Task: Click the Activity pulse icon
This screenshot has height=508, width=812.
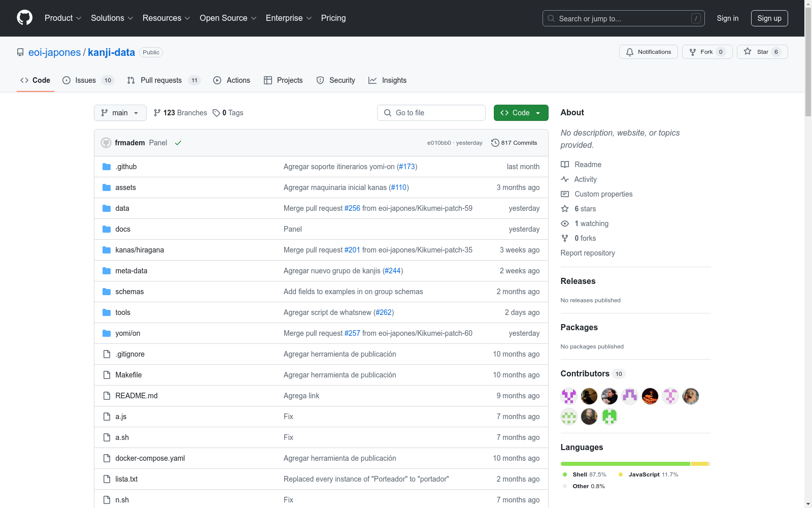Action: coord(565,179)
